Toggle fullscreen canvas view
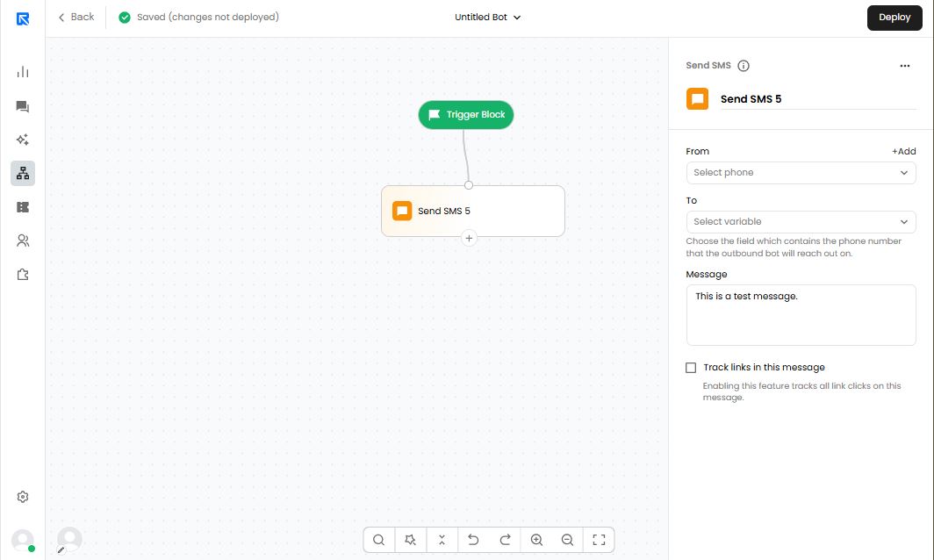Image resolution: width=934 pixels, height=560 pixels. tap(599, 540)
